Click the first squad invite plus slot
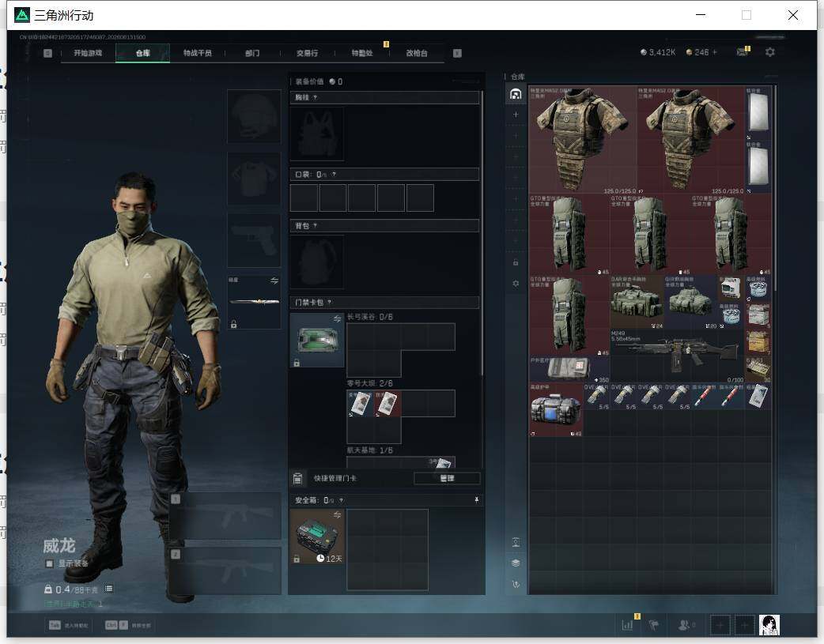The image size is (824, 644). click(720, 624)
